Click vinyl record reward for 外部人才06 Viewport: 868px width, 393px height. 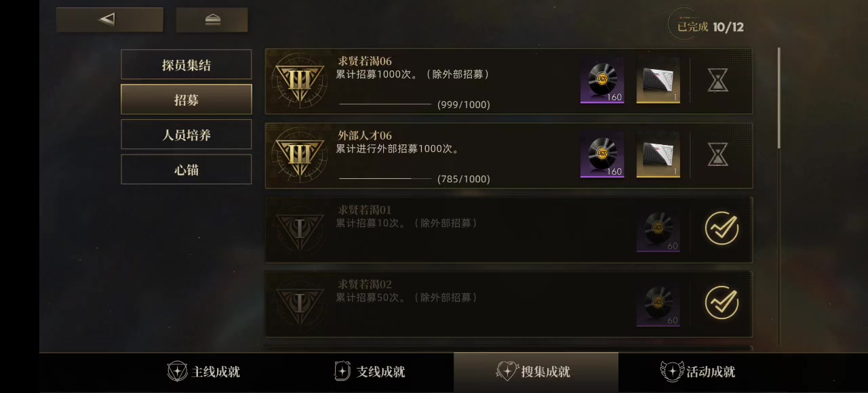click(602, 155)
